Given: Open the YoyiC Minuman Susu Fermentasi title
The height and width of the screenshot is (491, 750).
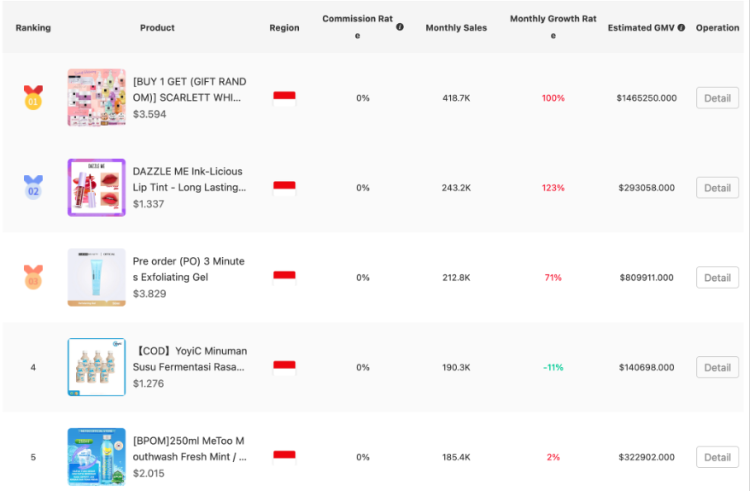Looking at the screenshot, I should click(189, 359).
